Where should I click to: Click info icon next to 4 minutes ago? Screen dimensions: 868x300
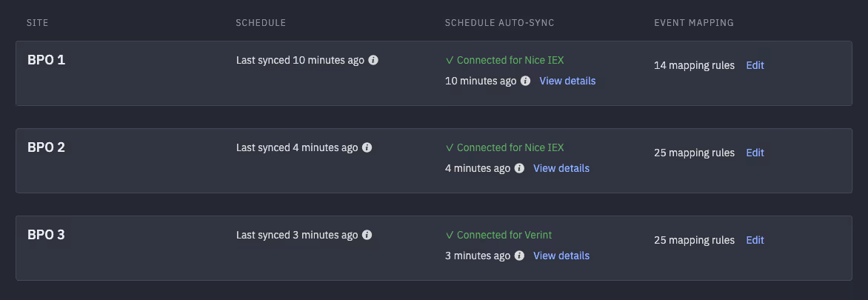coord(519,168)
